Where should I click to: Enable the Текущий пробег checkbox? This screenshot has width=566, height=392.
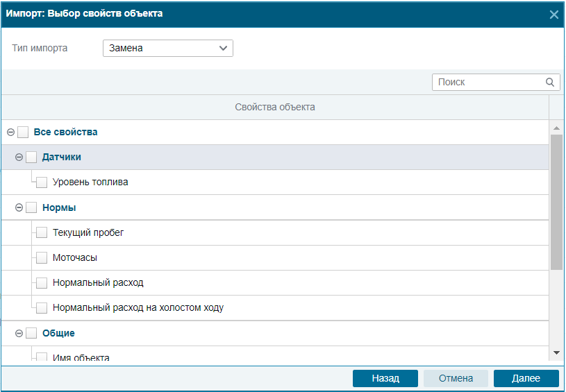pos(42,232)
